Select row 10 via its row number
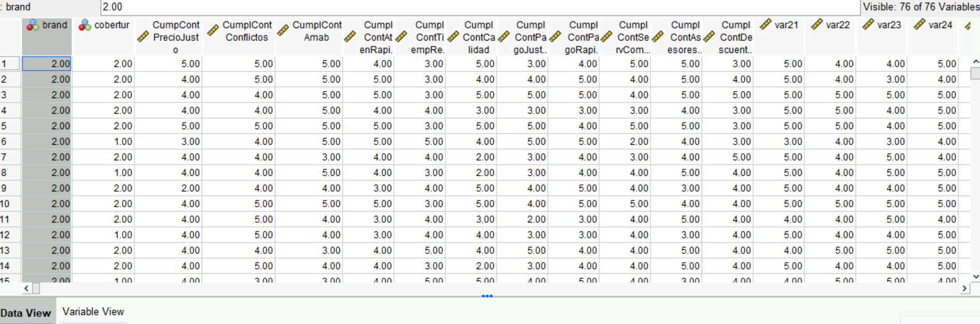Screen dimensions: 980x324 point(10,204)
